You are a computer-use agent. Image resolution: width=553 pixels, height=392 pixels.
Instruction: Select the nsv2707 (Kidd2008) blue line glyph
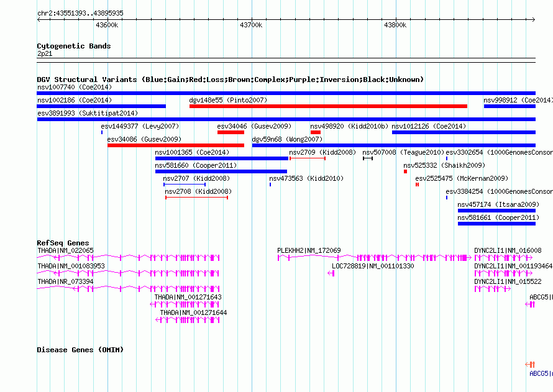[x=185, y=185]
